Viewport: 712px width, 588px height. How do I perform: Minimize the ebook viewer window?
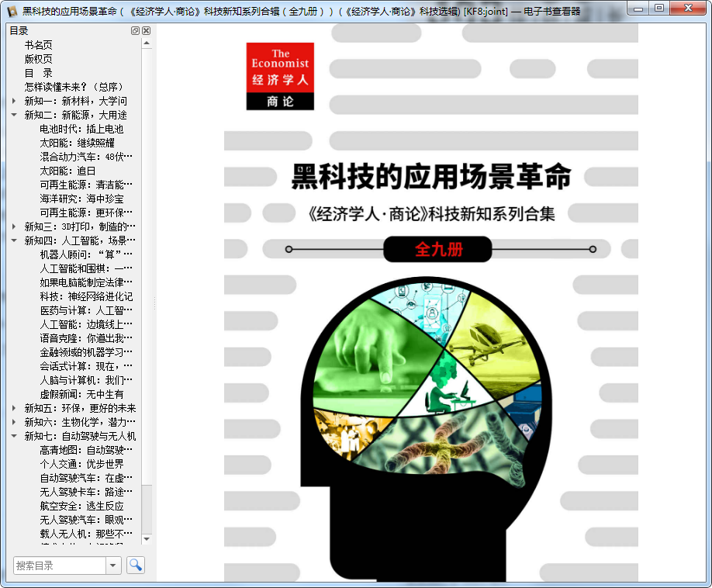pyautogui.click(x=638, y=9)
